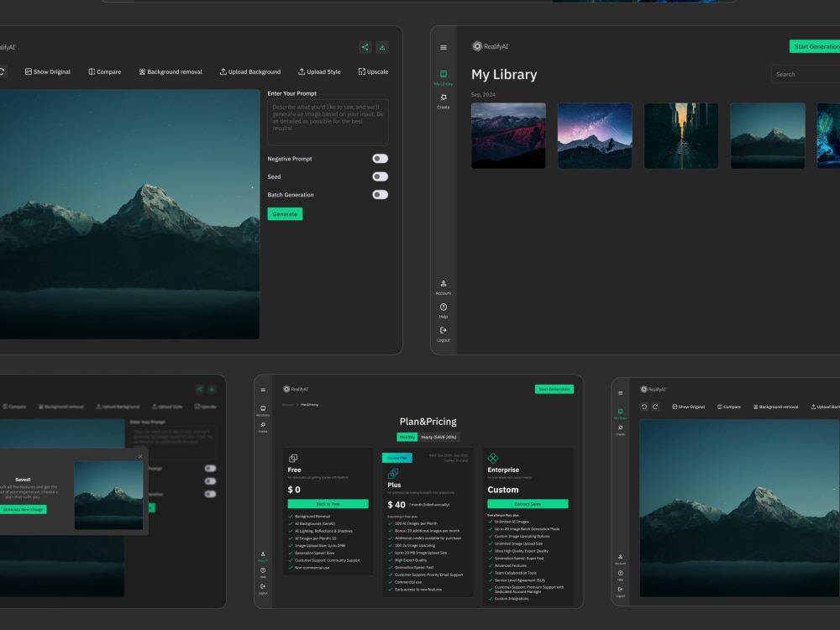This screenshot has width=840, height=630.
Task: Click the Search field in My Library
Action: tap(806, 75)
